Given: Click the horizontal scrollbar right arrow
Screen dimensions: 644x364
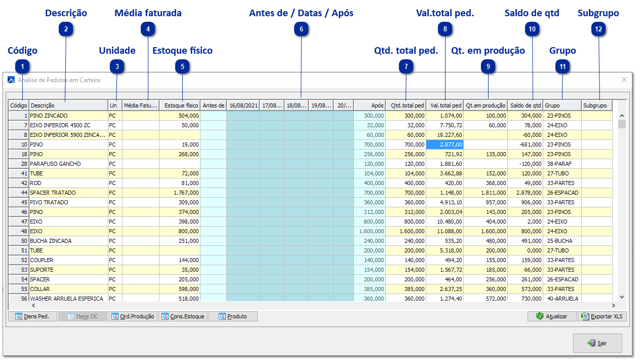Looking at the screenshot, I should pyautogui.click(x=614, y=306).
